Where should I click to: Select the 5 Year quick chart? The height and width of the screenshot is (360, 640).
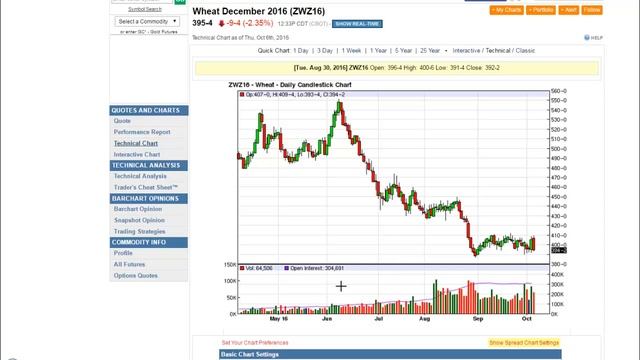403,51
